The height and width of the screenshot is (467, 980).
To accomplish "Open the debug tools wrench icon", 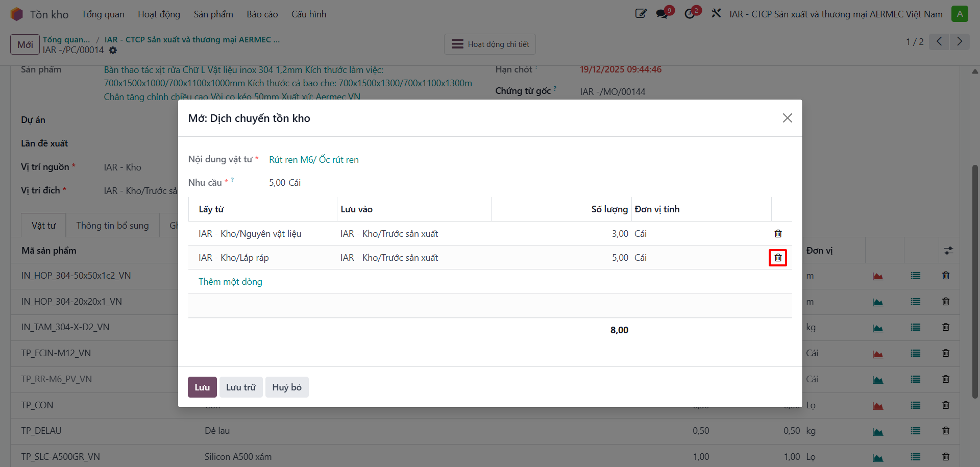I will [x=716, y=13].
